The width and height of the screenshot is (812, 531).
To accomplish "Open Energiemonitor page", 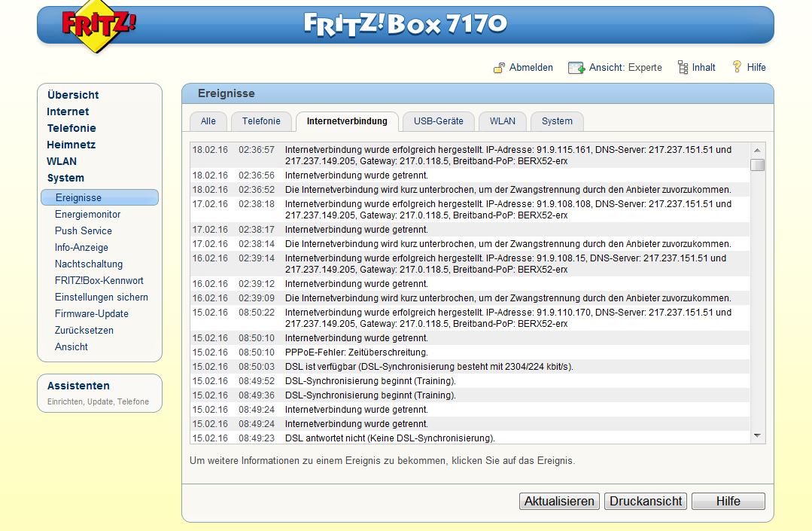I will [x=87, y=214].
